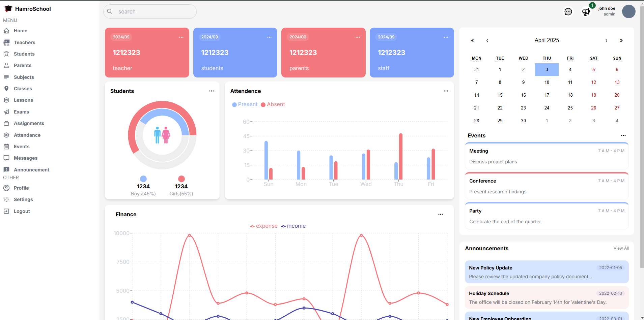Open the Students menu label

click(x=24, y=54)
